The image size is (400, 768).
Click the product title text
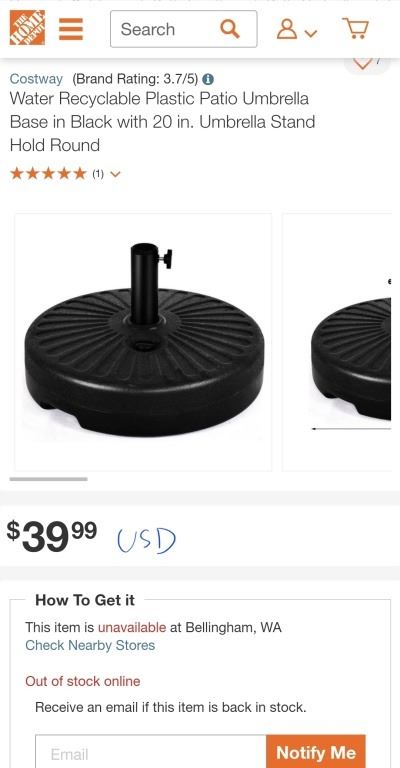pyautogui.click(x=162, y=121)
